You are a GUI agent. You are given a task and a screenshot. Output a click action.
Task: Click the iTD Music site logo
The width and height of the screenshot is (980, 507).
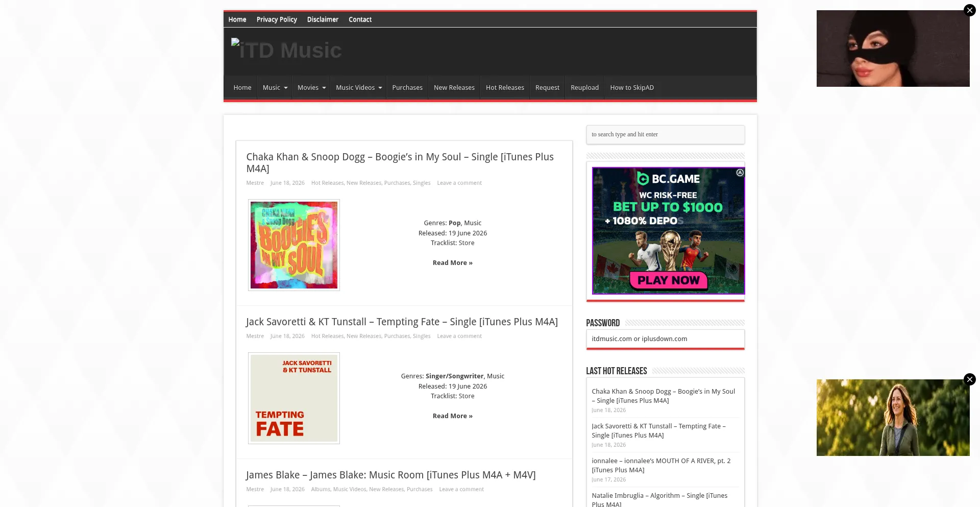pos(286,50)
